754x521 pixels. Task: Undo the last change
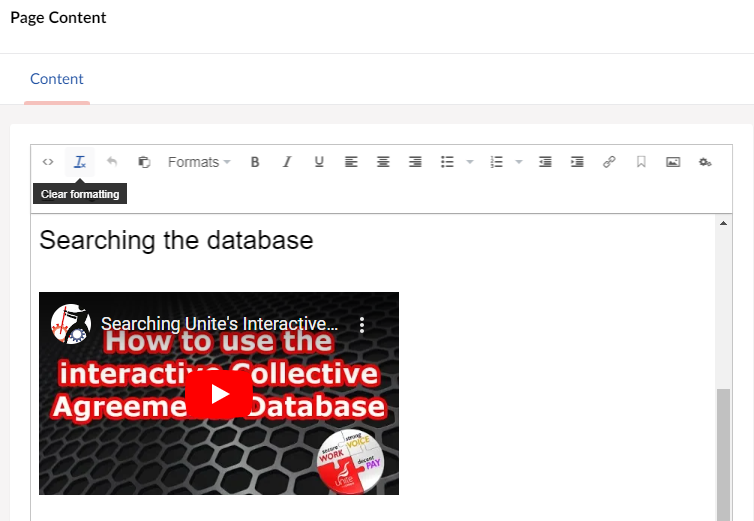point(112,162)
